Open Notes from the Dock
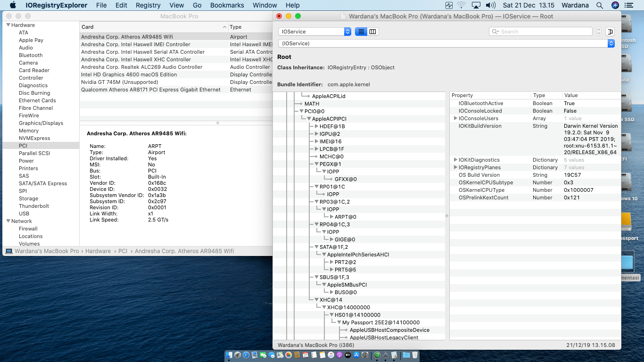This screenshot has height=362, width=644. tap(322, 355)
